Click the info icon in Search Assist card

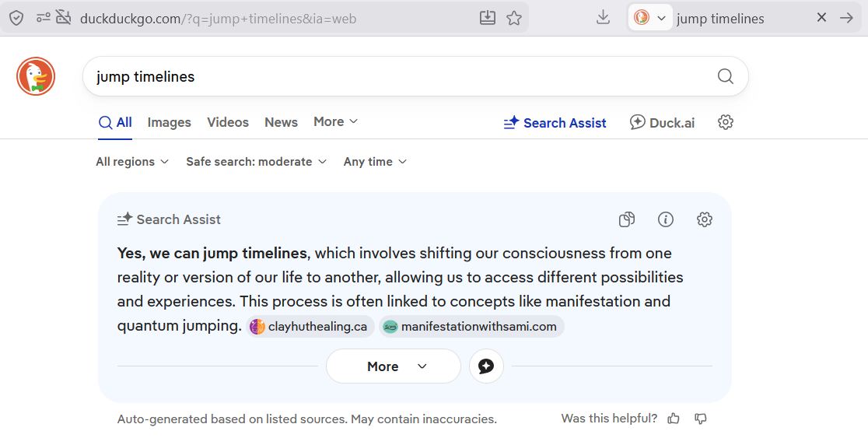point(666,219)
